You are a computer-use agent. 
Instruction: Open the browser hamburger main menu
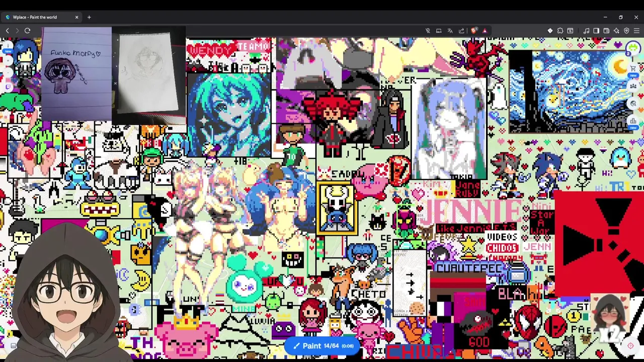click(x=636, y=31)
